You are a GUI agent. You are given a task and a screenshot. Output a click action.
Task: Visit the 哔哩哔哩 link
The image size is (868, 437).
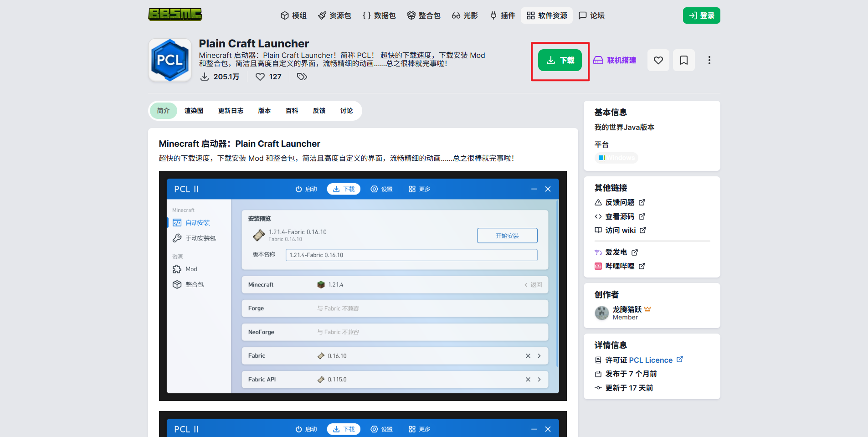620,266
